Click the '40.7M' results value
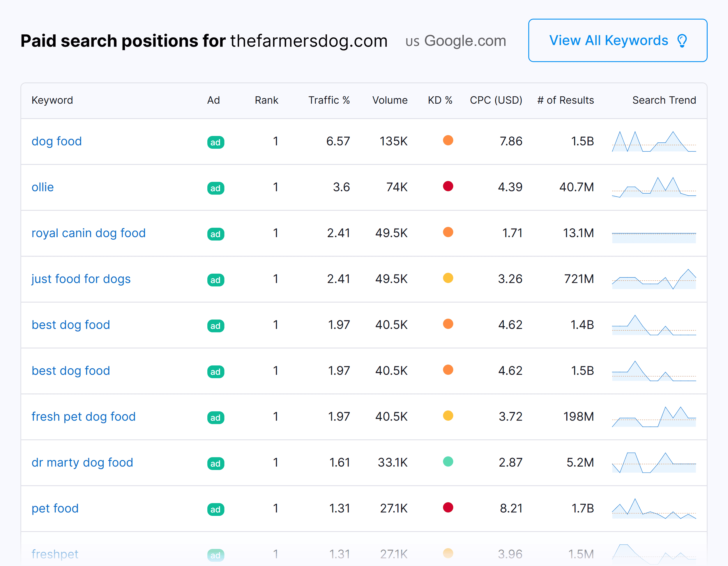The height and width of the screenshot is (566, 728). pos(577,187)
